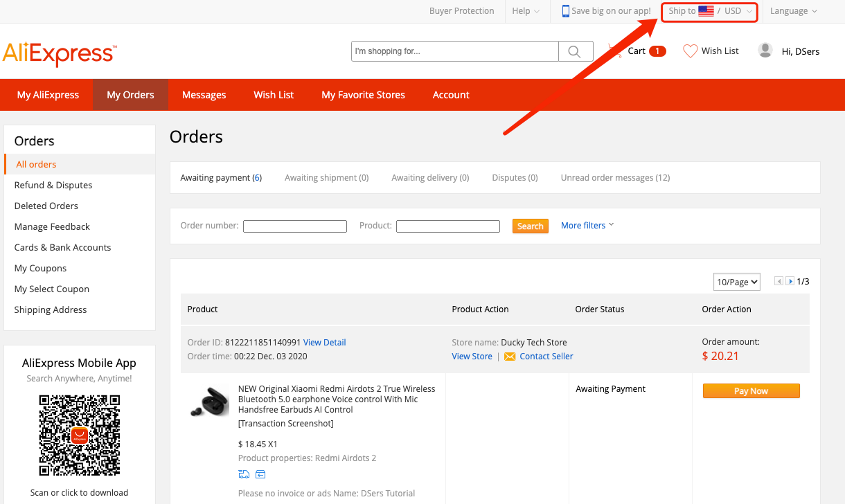Select Awaiting shipment (0) filter
Screen dimensions: 845x504
click(326, 178)
